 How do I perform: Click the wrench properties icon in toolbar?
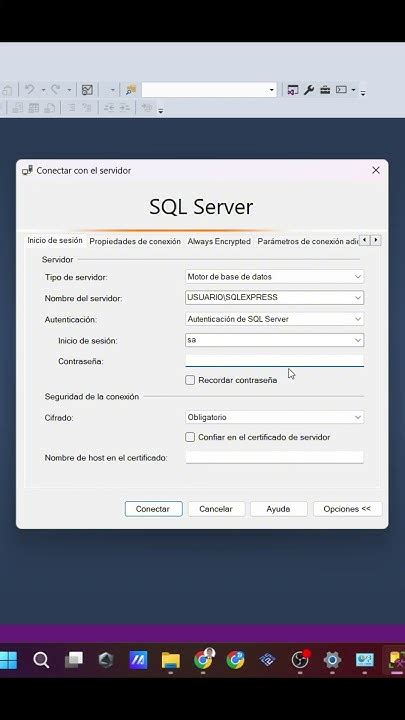pos(309,90)
